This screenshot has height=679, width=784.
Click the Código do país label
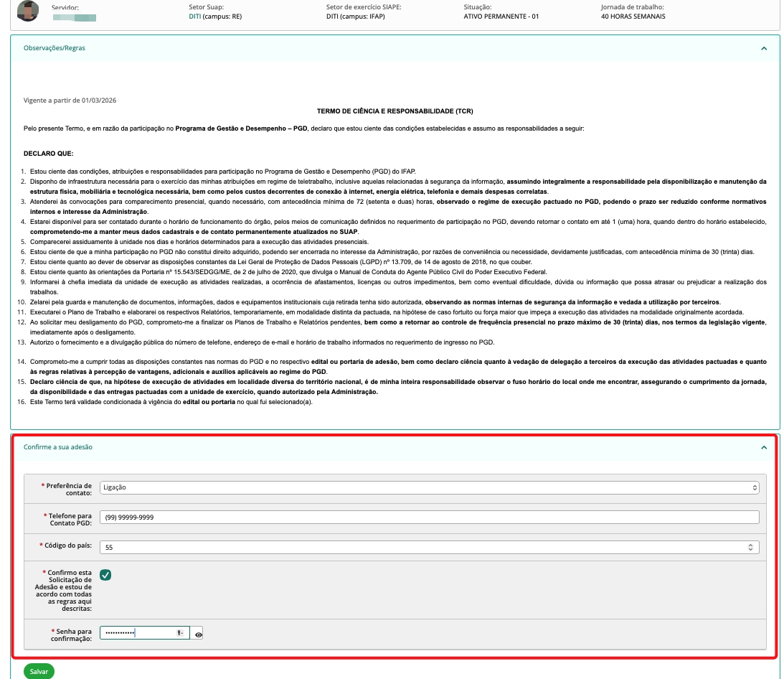[68, 546]
